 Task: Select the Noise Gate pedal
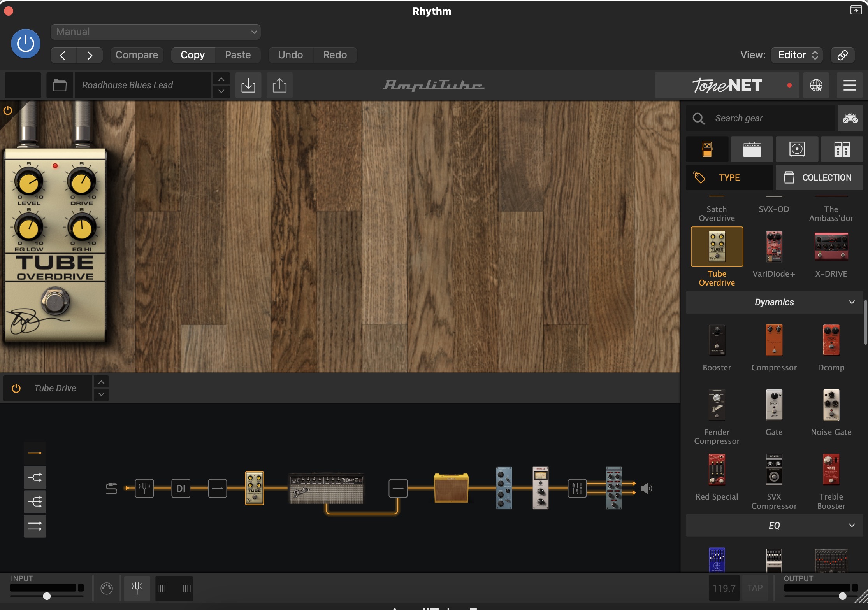pyautogui.click(x=831, y=405)
